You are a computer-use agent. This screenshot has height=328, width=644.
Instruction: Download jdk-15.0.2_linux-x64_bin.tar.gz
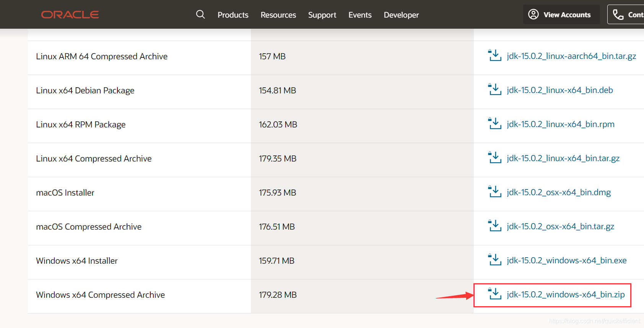coord(563,158)
